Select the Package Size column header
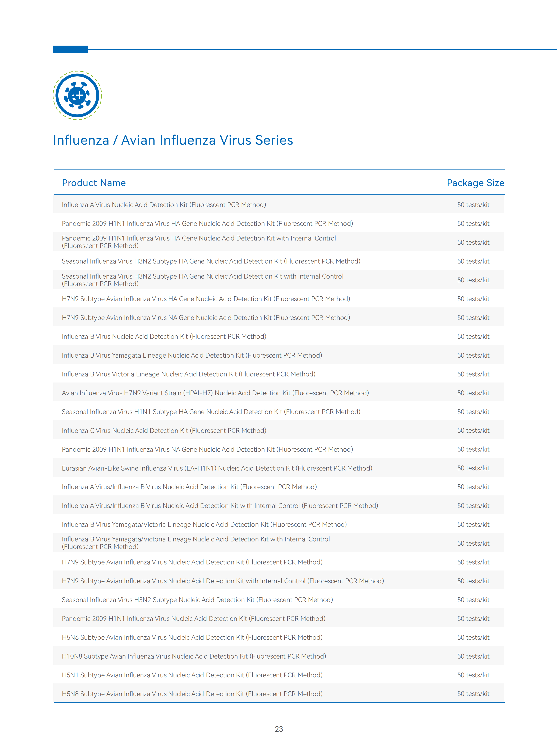This screenshot has width=557, height=756. [475, 183]
